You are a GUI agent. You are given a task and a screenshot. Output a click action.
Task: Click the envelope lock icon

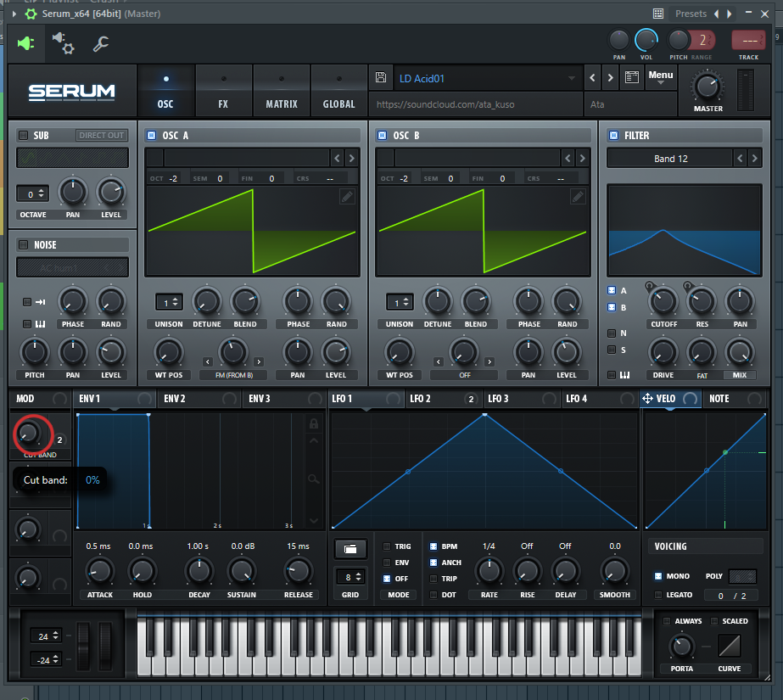314,424
